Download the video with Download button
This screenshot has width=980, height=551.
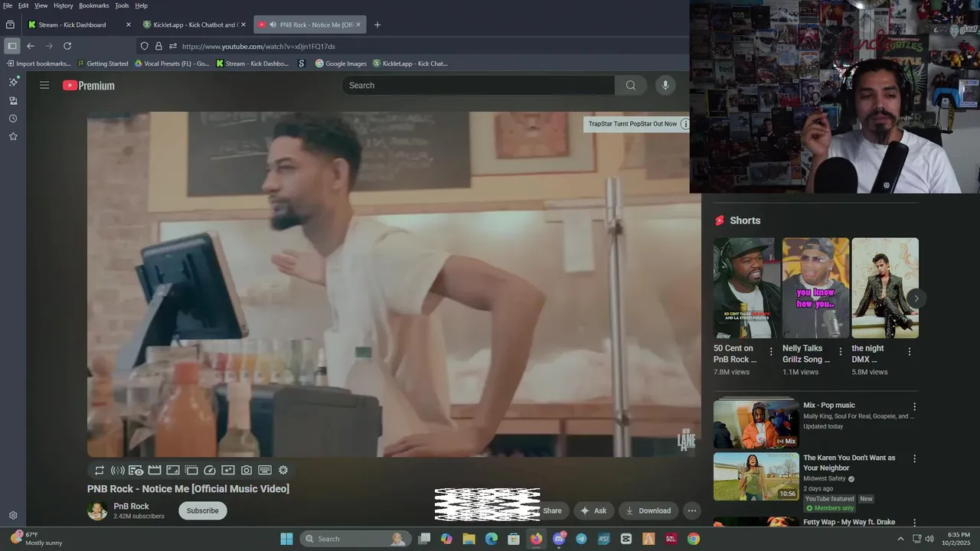648,510
